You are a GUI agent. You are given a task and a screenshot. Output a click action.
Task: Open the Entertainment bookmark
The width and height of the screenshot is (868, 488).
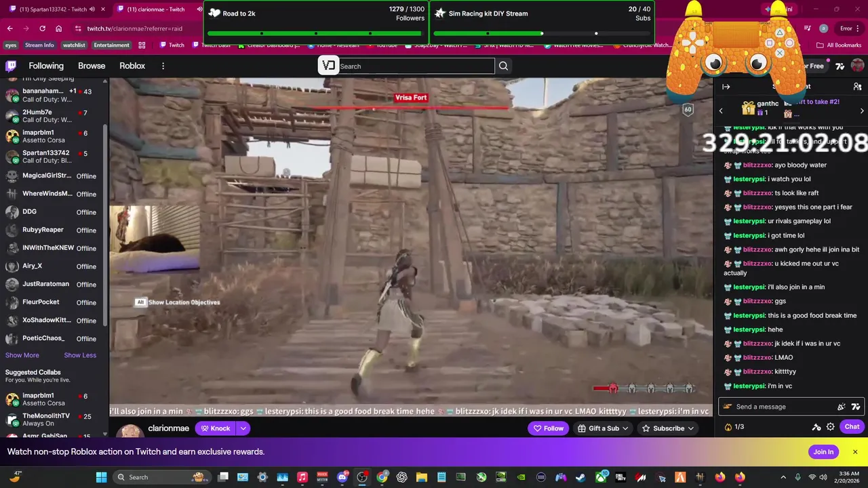[x=111, y=45]
